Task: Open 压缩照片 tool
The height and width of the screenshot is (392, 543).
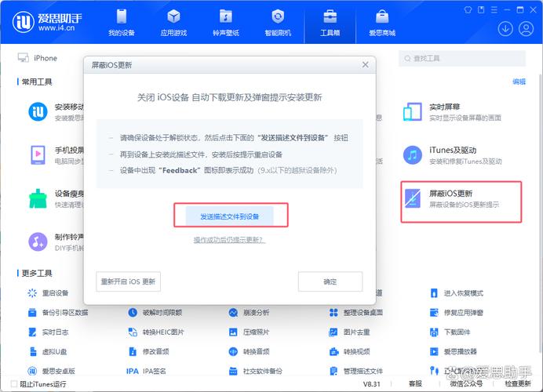Action: click(x=249, y=332)
